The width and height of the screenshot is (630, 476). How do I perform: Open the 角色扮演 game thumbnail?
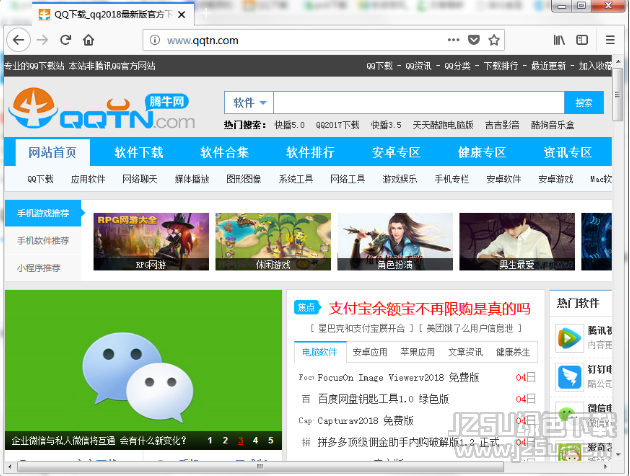pyautogui.click(x=395, y=241)
